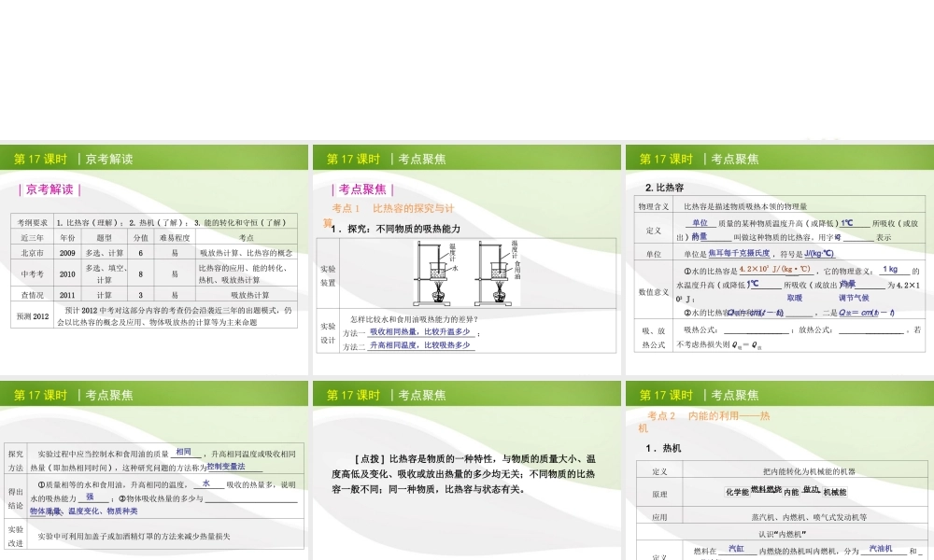Select the 实验改进 cell

[16, 536]
